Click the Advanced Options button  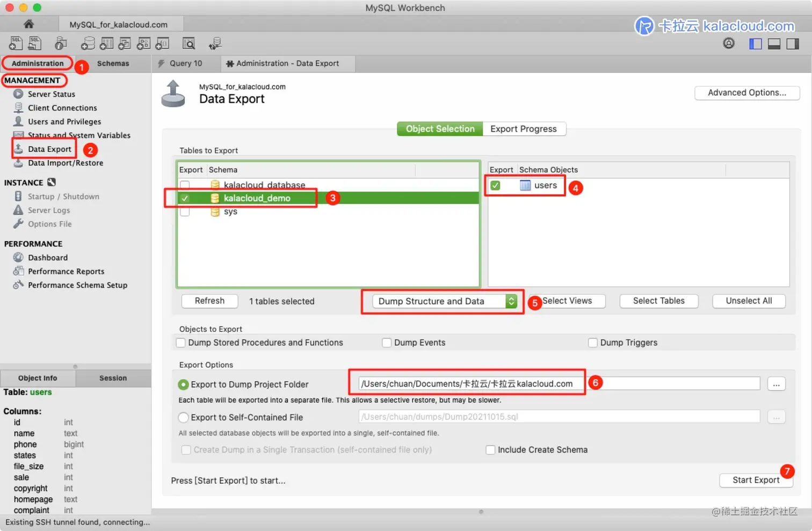[x=747, y=92]
